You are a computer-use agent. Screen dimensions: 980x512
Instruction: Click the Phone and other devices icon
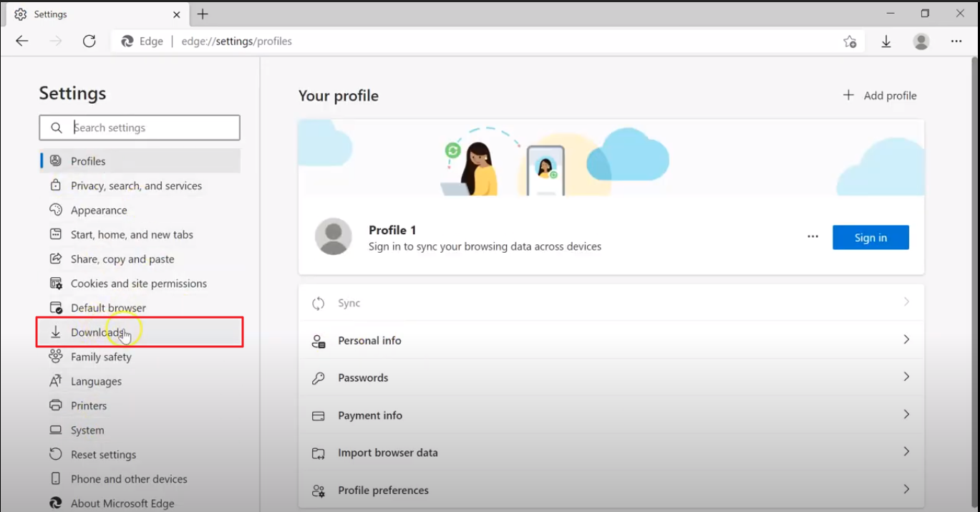56,479
